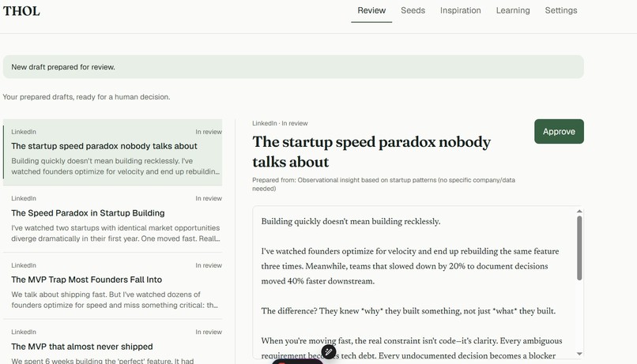Go to the Learning tab

(x=513, y=10)
